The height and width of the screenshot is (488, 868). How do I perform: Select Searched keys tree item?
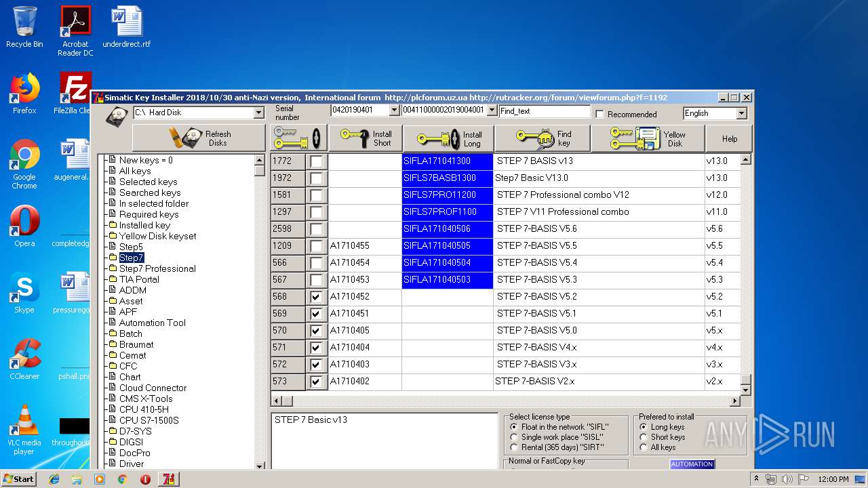[x=150, y=192]
